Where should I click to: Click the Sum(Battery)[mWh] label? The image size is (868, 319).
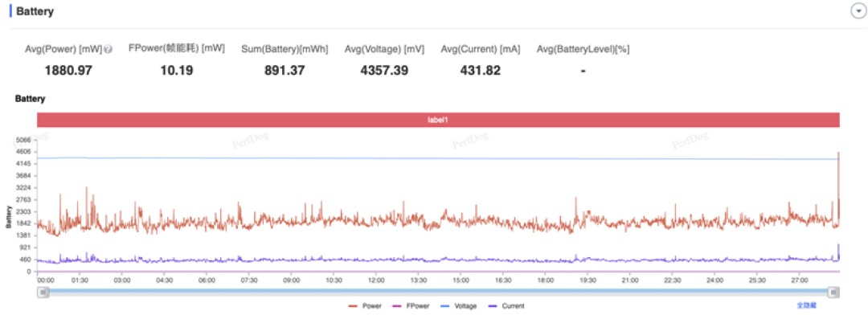pos(285,49)
